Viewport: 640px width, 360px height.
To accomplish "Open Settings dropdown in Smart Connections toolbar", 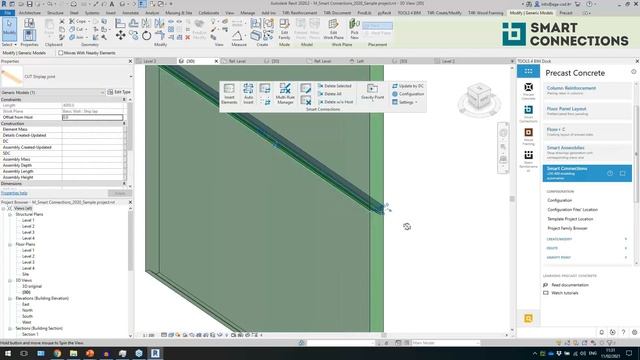I will pyautogui.click(x=405, y=102).
